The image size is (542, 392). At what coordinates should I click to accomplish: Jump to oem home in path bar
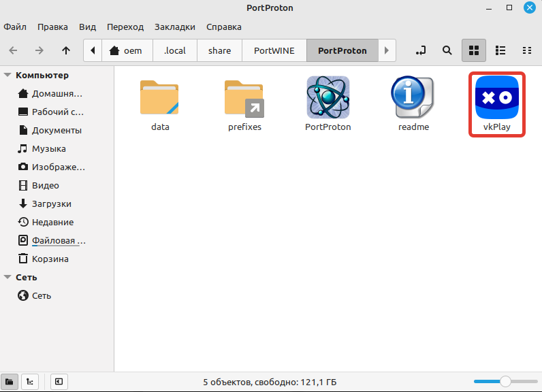pos(127,50)
